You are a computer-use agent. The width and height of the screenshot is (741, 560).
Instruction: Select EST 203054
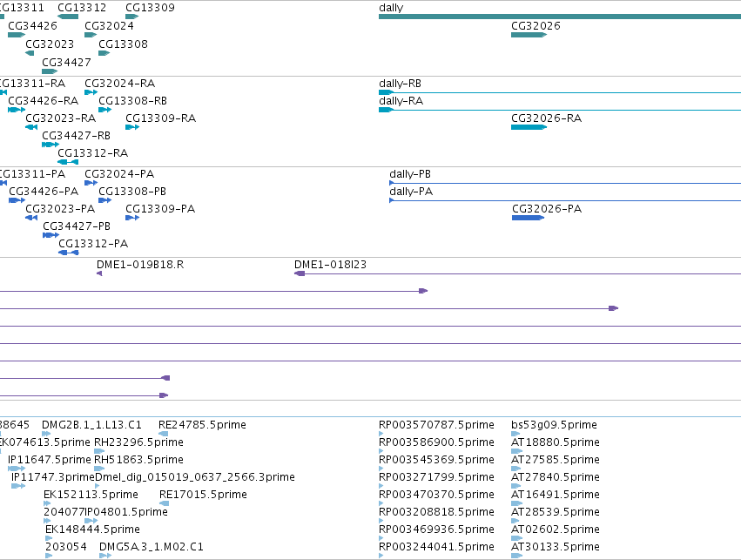click(x=49, y=556)
